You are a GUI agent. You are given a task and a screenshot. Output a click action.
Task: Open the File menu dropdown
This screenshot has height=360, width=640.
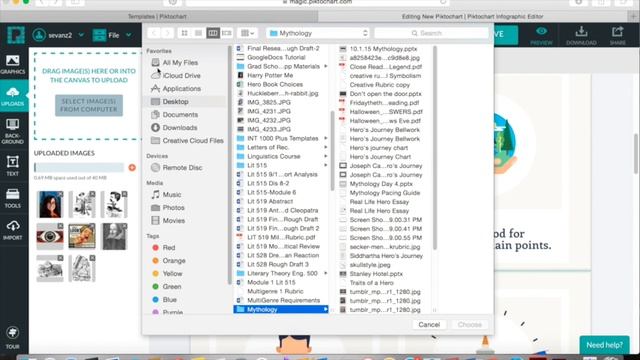(112, 35)
